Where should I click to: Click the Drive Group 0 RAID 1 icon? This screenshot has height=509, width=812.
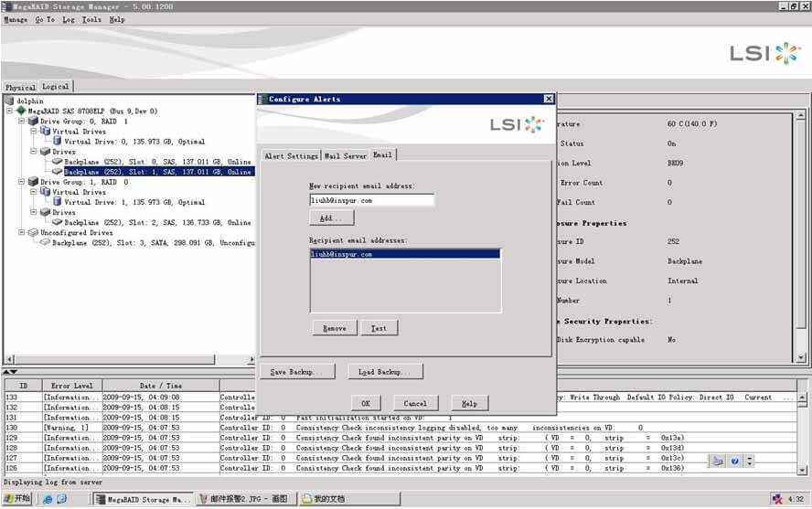click(x=33, y=121)
